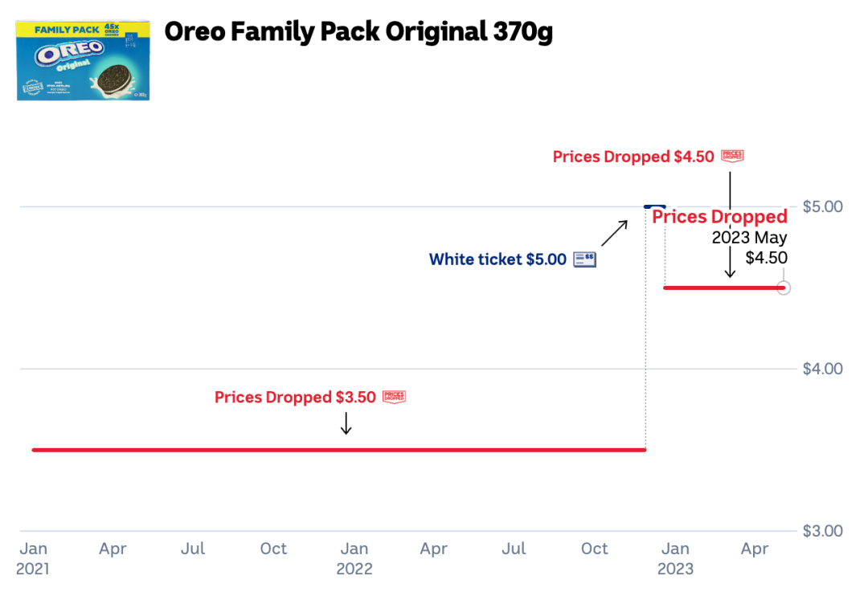Click the "White ticket $5.00" blue label

pos(497,259)
